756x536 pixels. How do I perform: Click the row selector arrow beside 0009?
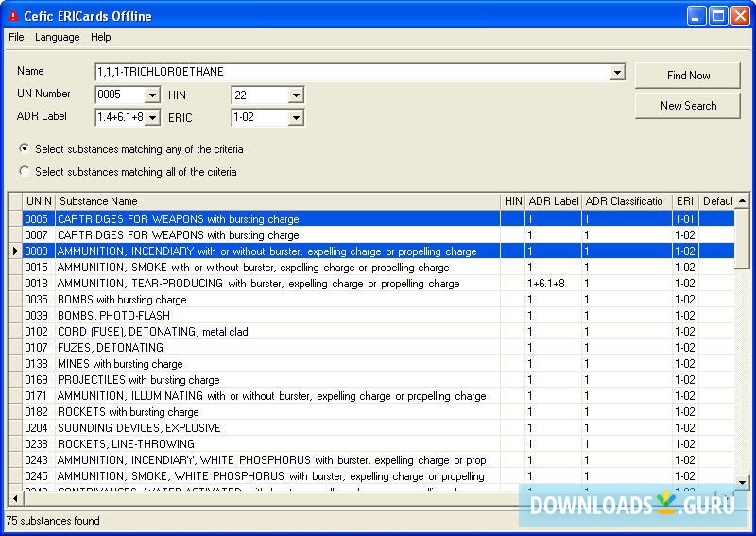(x=15, y=251)
